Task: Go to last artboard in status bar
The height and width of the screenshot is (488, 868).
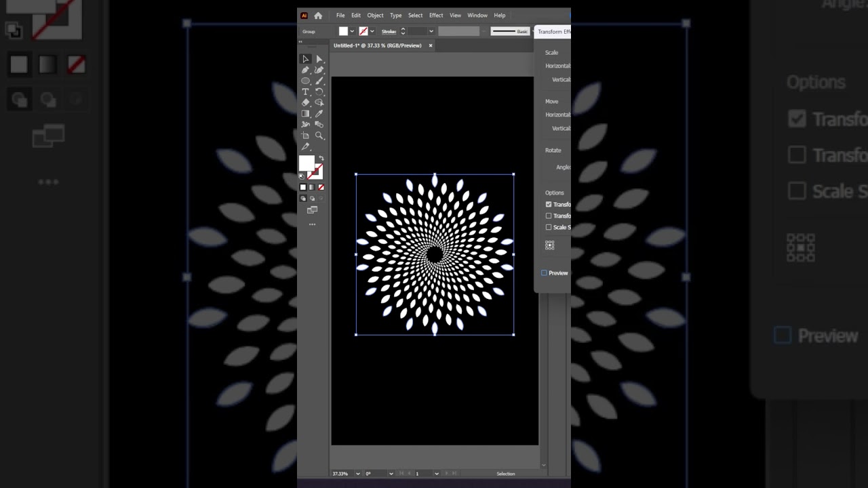Action: 454,473
